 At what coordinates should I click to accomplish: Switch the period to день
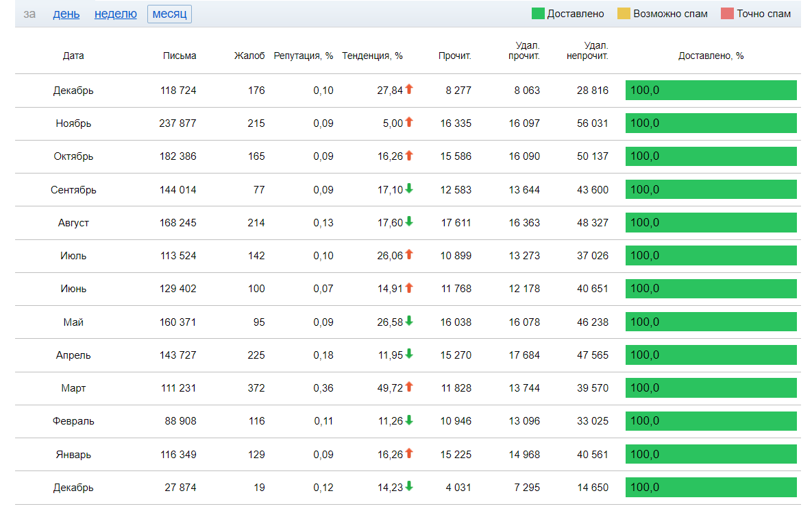66,14
